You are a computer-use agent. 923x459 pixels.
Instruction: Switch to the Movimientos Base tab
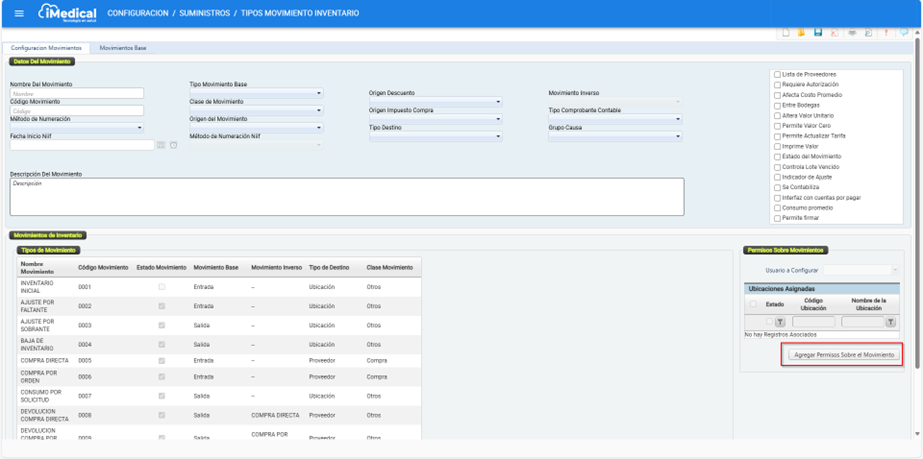[123, 48]
